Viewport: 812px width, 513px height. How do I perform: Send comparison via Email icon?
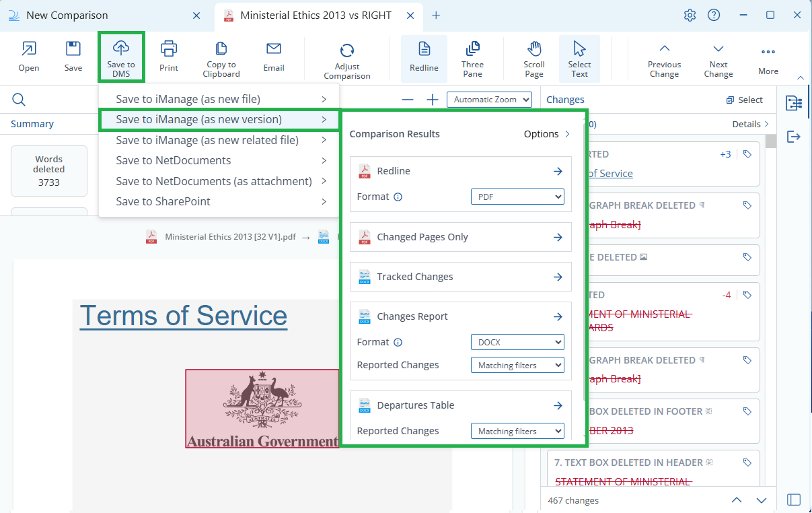coord(274,57)
